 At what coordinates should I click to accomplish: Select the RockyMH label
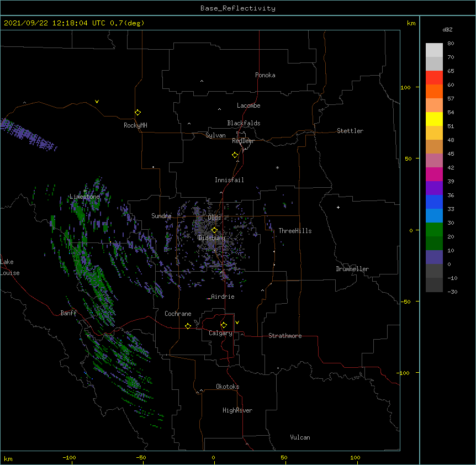tap(135, 125)
